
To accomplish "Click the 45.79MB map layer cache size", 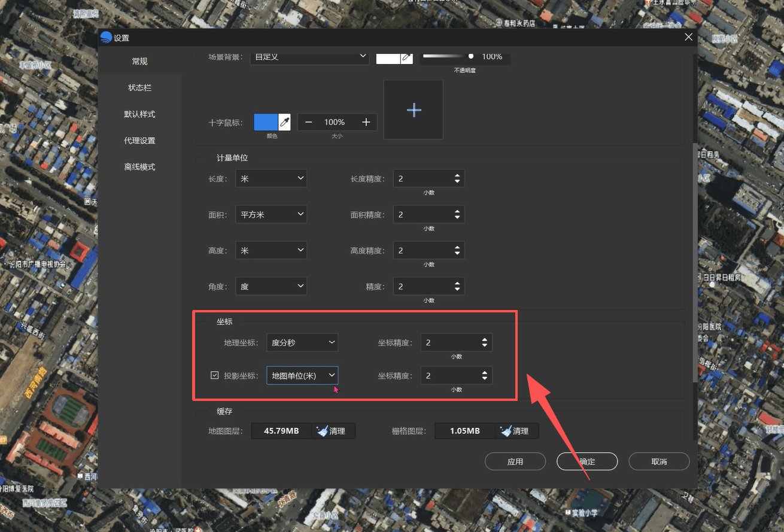I will pyautogui.click(x=281, y=431).
